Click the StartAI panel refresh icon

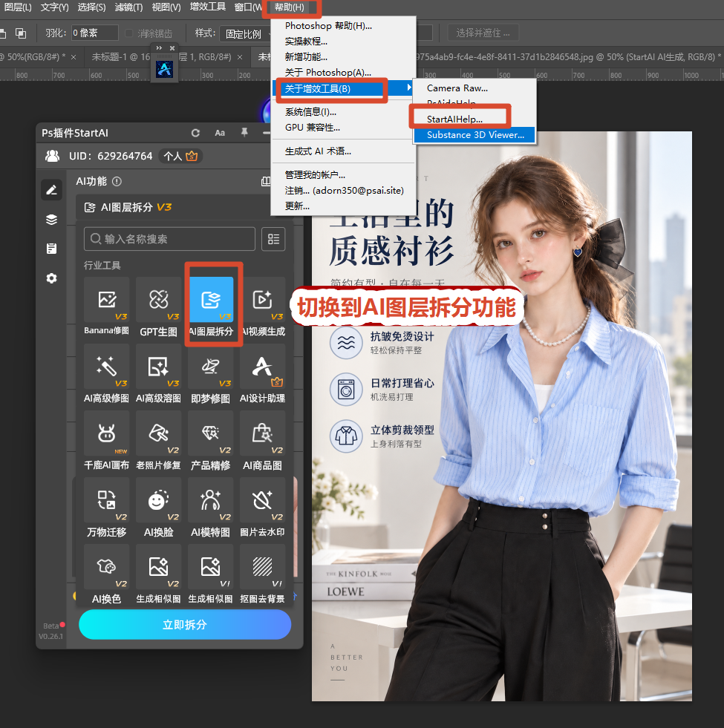(195, 134)
